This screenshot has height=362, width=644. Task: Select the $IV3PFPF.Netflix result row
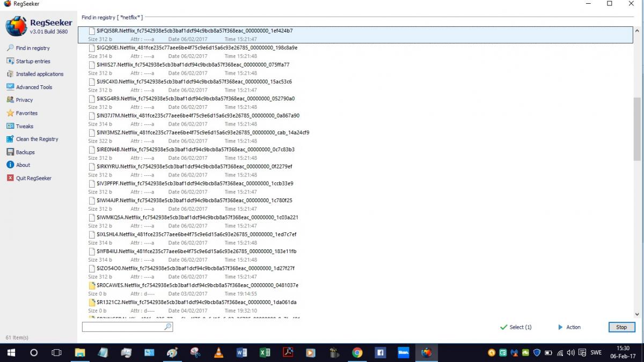[x=355, y=188]
